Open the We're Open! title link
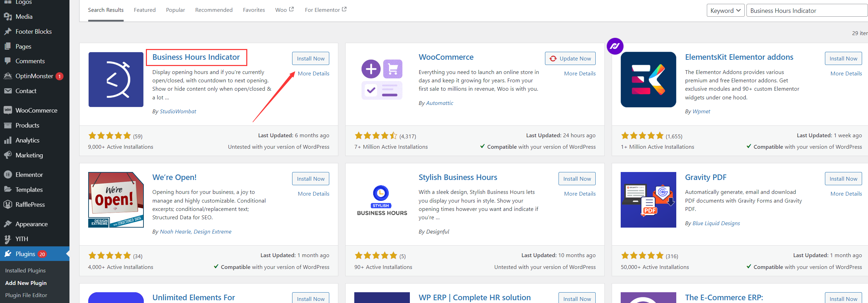 [174, 178]
